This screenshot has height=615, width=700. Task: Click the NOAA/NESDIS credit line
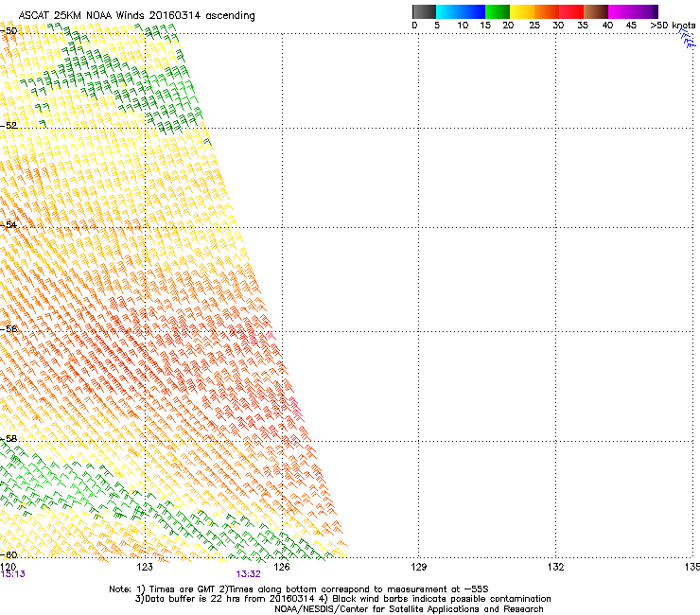pyautogui.click(x=409, y=609)
